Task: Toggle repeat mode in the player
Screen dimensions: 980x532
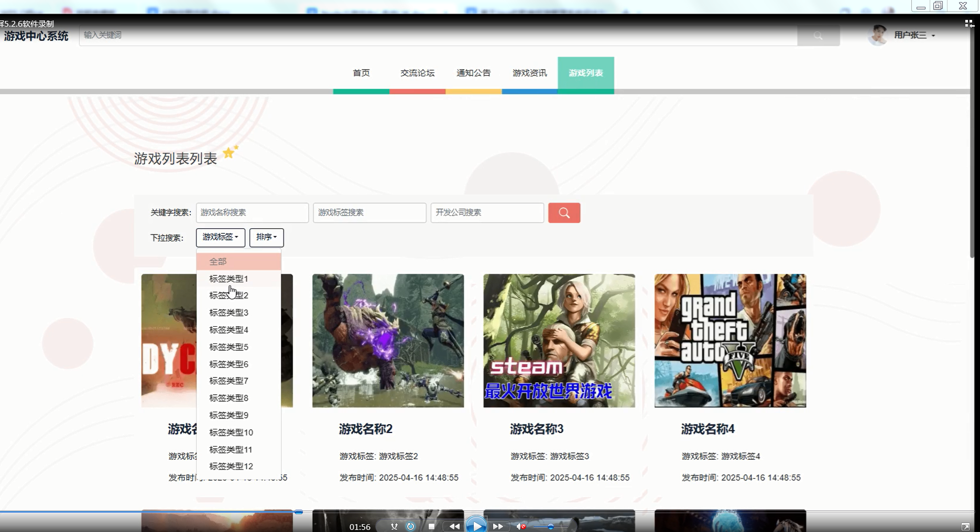Action: [x=411, y=526]
